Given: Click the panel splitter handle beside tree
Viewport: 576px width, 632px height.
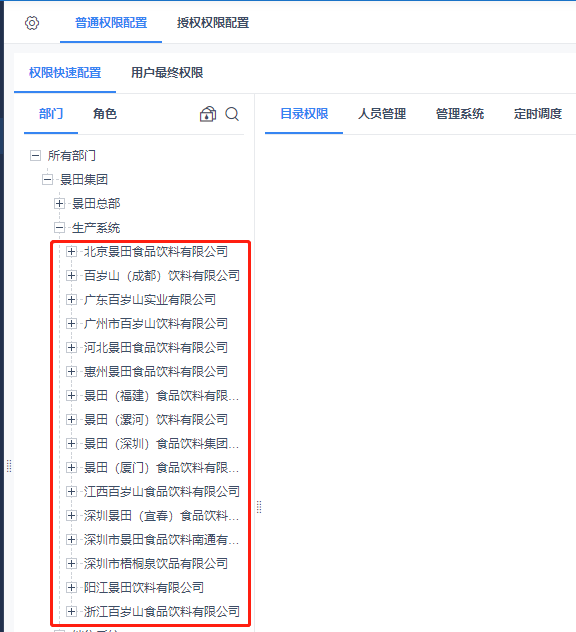Looking at the screenshot, I should [259, 507].
